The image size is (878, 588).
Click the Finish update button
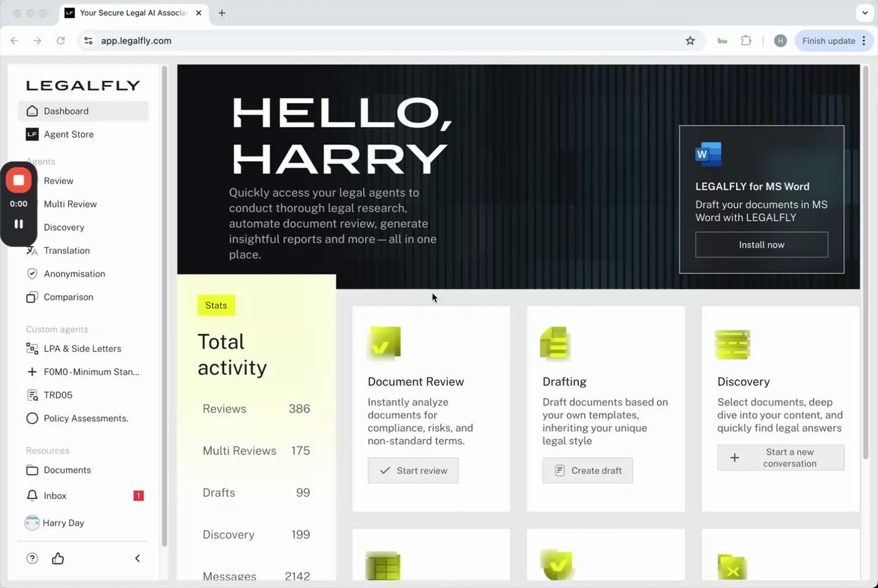[x=834, y=40]
